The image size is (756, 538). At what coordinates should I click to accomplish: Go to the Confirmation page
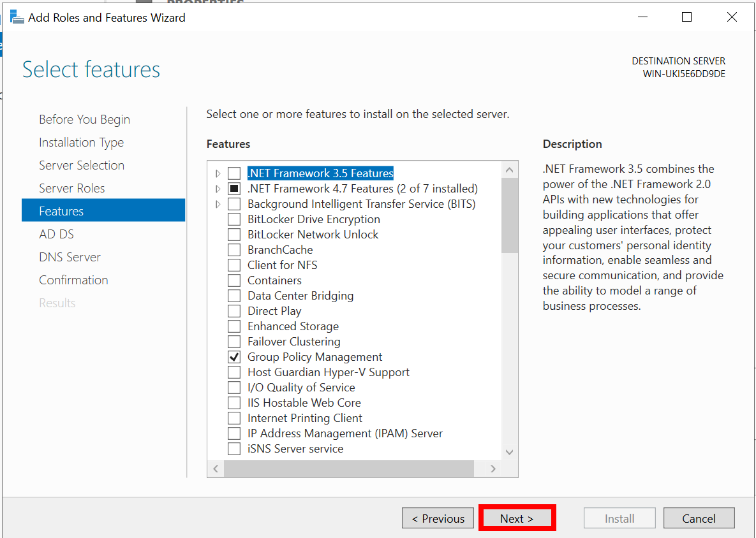(73, 280)
